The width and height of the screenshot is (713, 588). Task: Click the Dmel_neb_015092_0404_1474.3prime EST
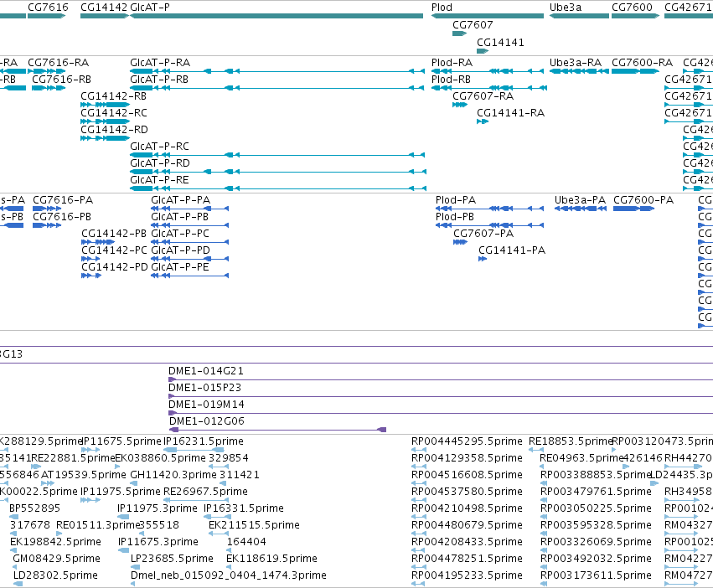[x=132, y=584]
